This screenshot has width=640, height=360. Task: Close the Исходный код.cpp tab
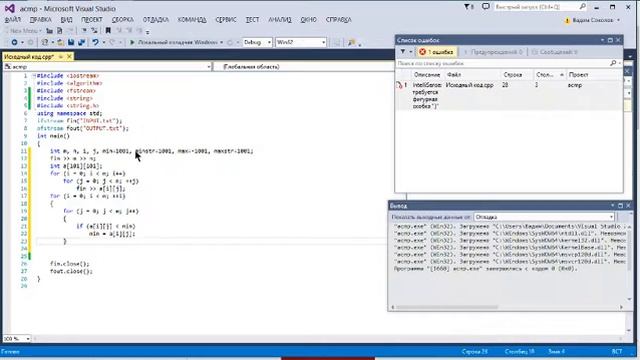click(69, 57)
